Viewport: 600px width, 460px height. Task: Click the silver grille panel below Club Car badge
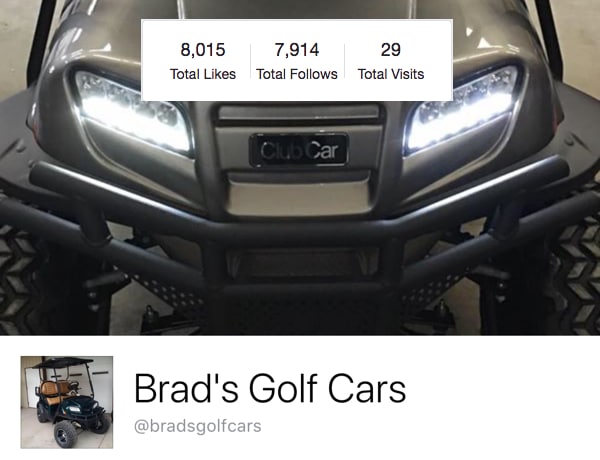(298, 195)
